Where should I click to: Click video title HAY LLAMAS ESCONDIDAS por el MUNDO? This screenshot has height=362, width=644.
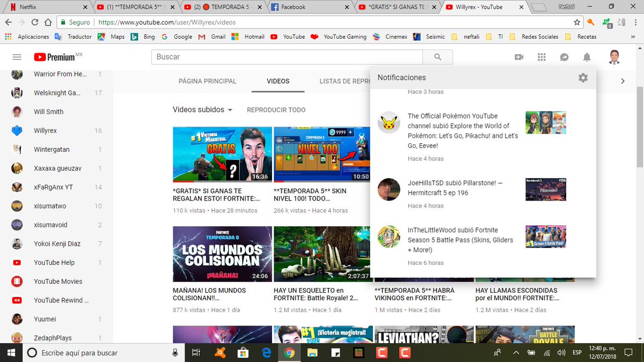point(518,294)
